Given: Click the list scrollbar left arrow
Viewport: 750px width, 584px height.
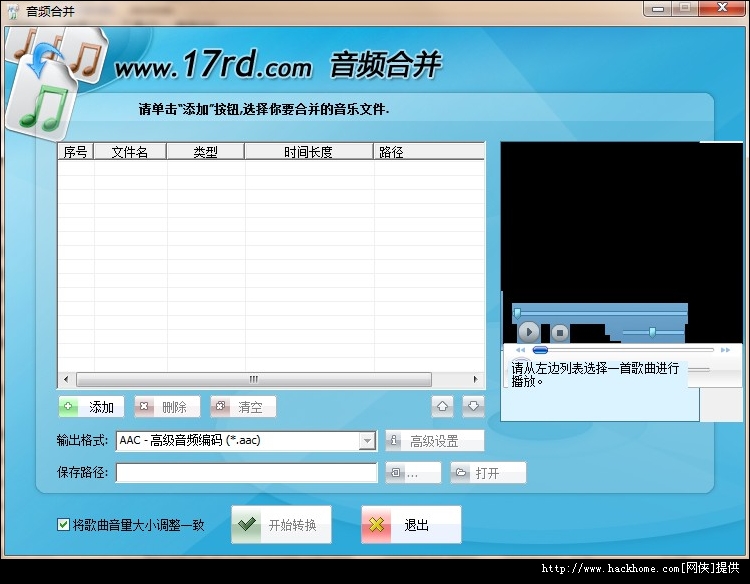Looking at the screenshot, I should coord(66,379).
